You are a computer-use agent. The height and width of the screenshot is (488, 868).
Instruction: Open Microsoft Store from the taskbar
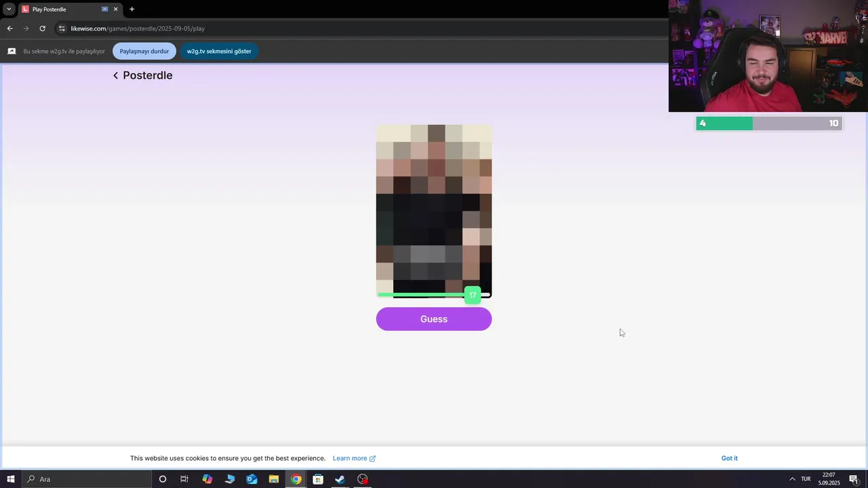(318, 479)
